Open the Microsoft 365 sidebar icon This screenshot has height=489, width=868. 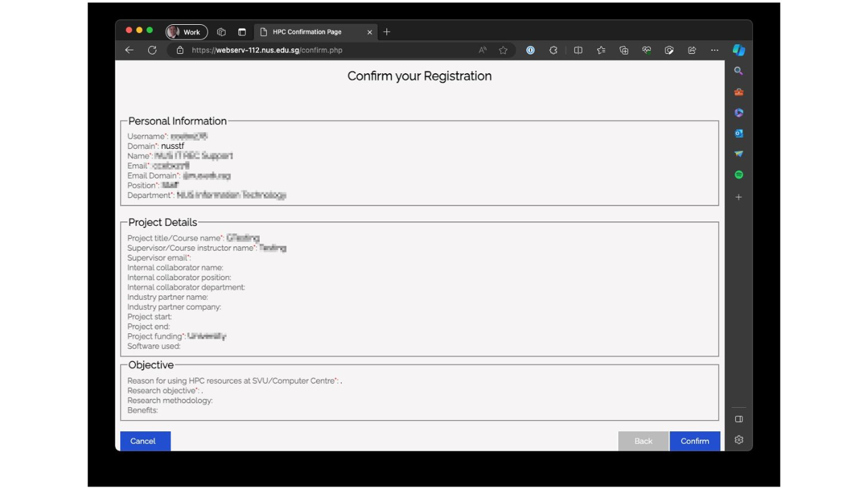tap(738, 113)
